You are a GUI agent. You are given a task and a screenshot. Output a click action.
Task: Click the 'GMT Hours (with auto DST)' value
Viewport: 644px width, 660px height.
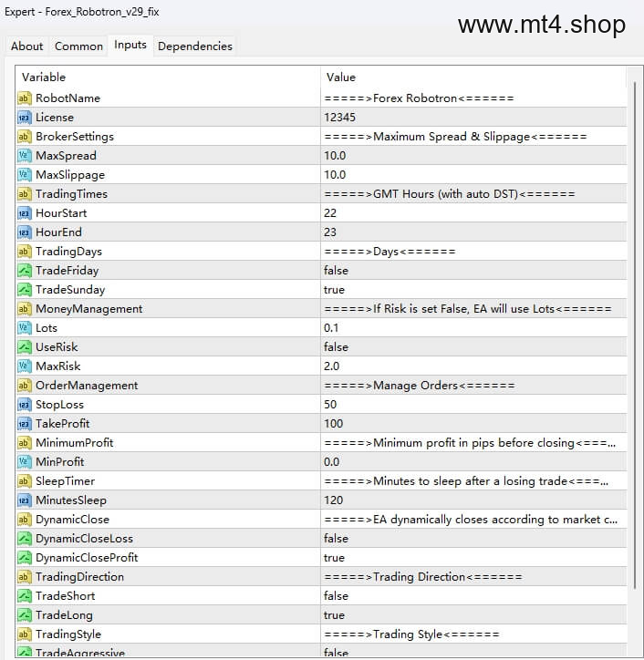(450, 194)
